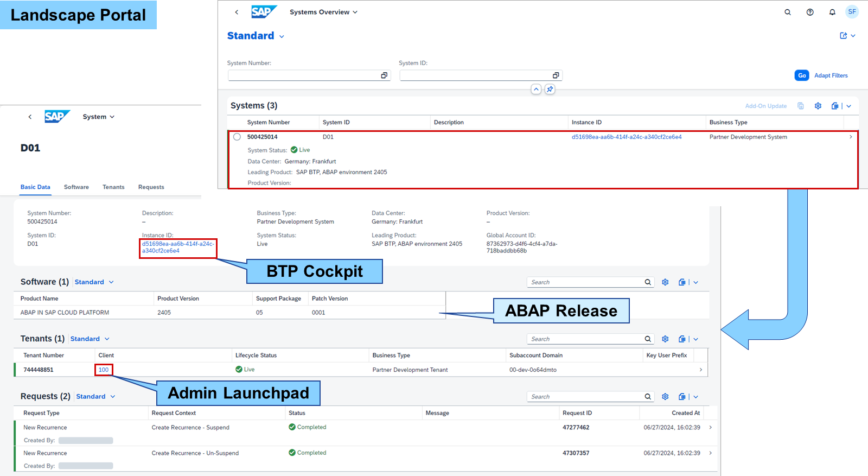Open Requests table settings gear
Viewport: 868px width, 476px height.
665,397
